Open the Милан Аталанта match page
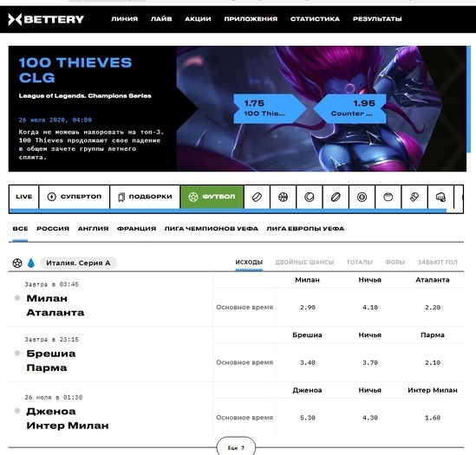Image resolution: width=476 pixels, height=455 pixels. pos(55,305)
